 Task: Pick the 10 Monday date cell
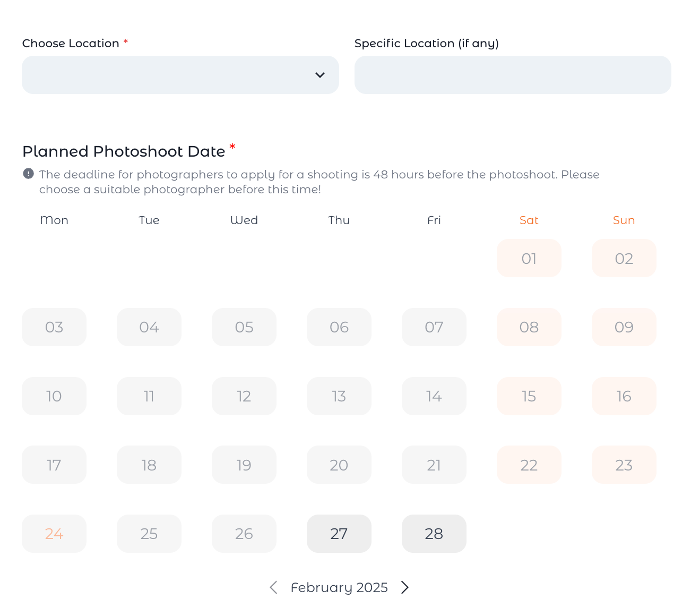[54, 396]
